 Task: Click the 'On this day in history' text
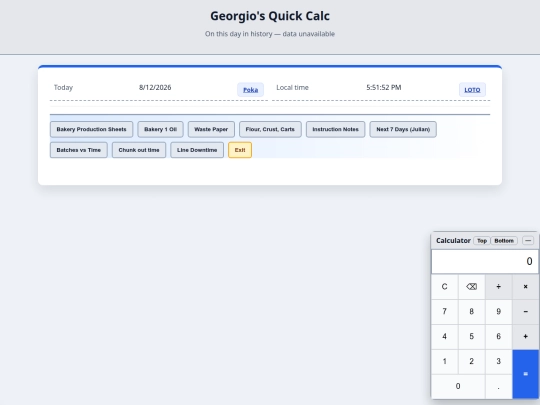pyautogui.click(x=270, y=34)
